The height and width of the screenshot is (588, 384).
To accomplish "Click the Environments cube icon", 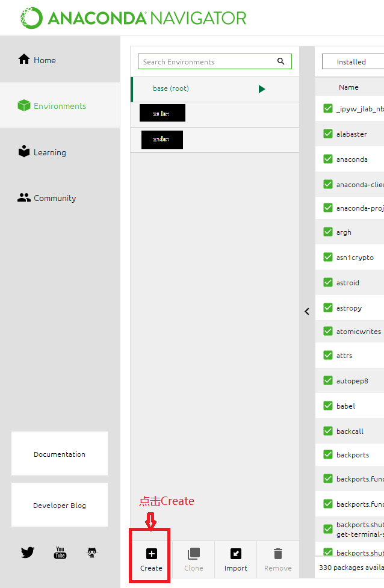I will (x=24, y=105).
